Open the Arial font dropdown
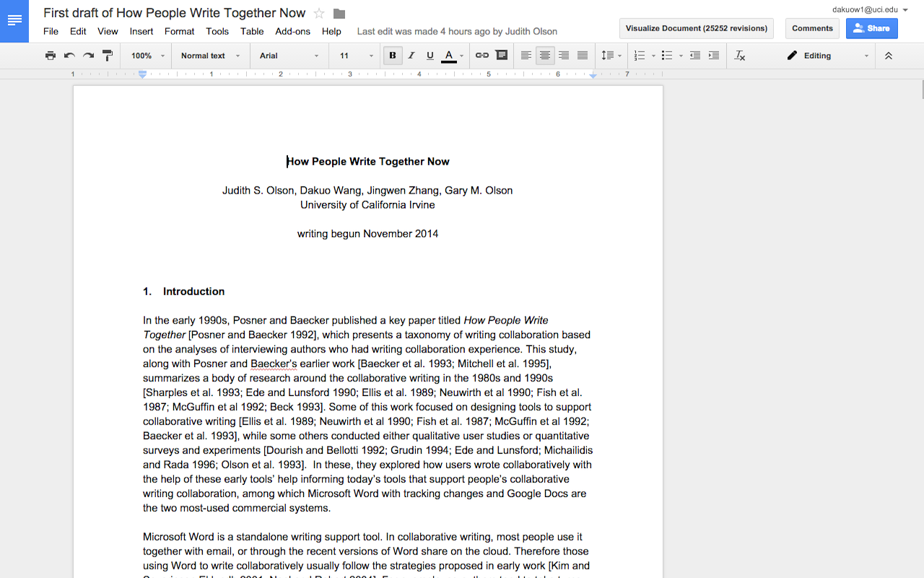Screen dimensions: 924x578 pyautogui.click(x=289, y=56)
